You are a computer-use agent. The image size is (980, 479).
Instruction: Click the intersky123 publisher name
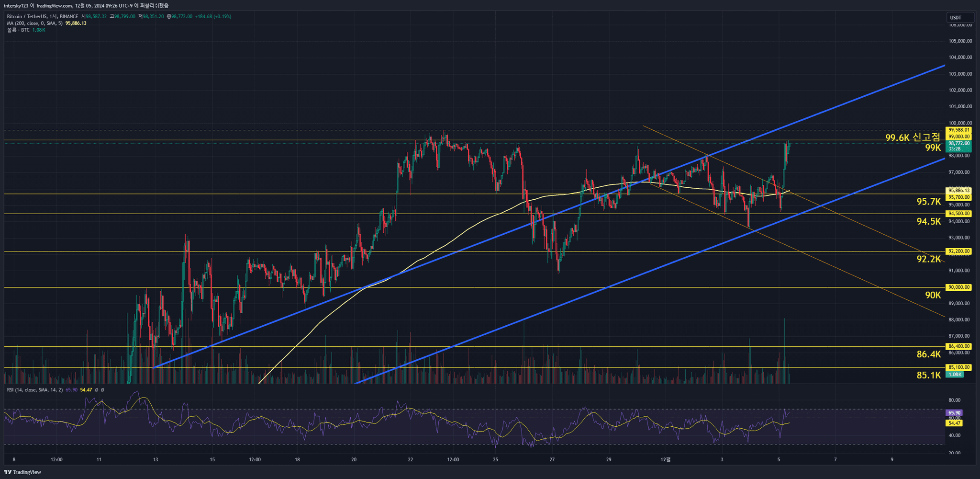[16, 6]
